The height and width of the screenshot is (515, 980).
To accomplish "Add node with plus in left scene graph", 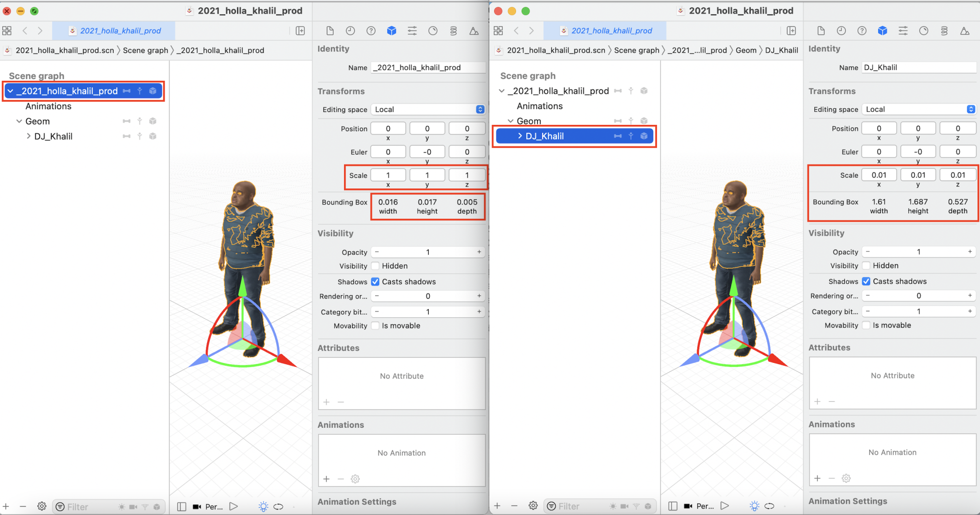I will [x=6, y=506].
